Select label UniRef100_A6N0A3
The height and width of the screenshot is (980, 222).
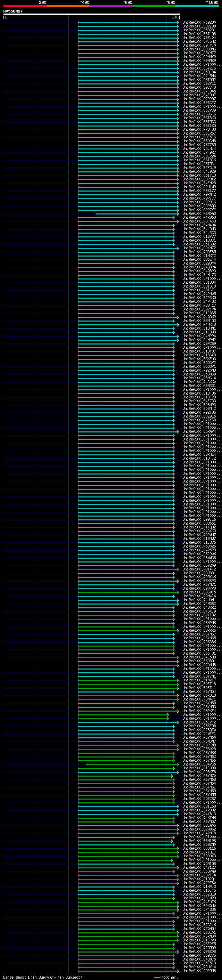pos(199,213)
